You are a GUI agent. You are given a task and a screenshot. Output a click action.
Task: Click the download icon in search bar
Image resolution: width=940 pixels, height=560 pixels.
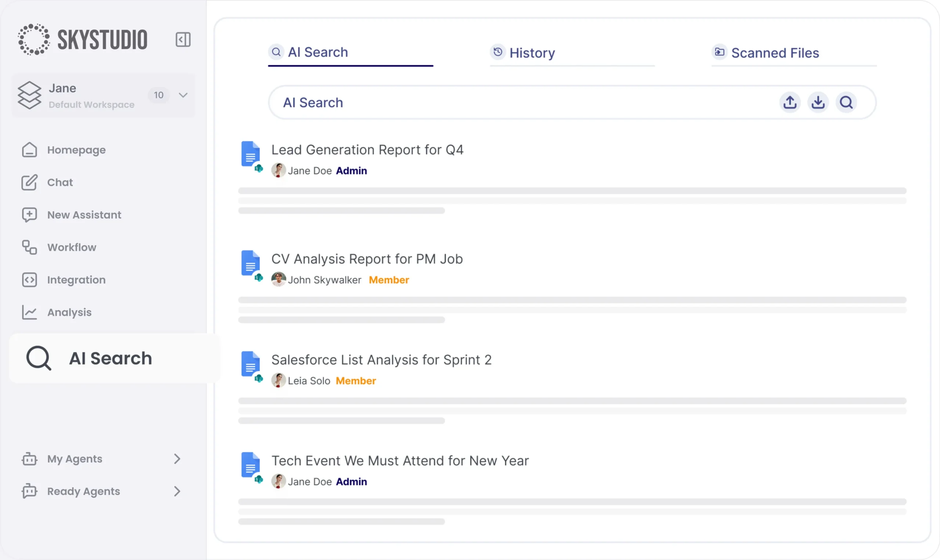[818, 102]
